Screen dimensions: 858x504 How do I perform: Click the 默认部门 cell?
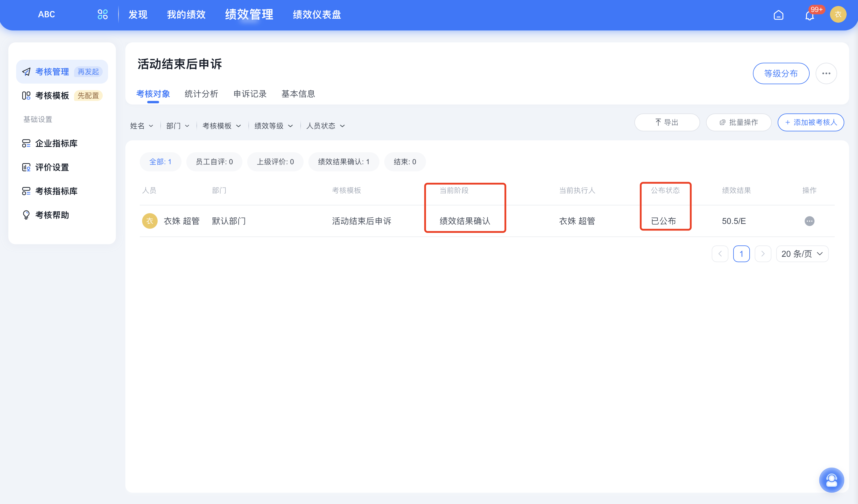229,221
